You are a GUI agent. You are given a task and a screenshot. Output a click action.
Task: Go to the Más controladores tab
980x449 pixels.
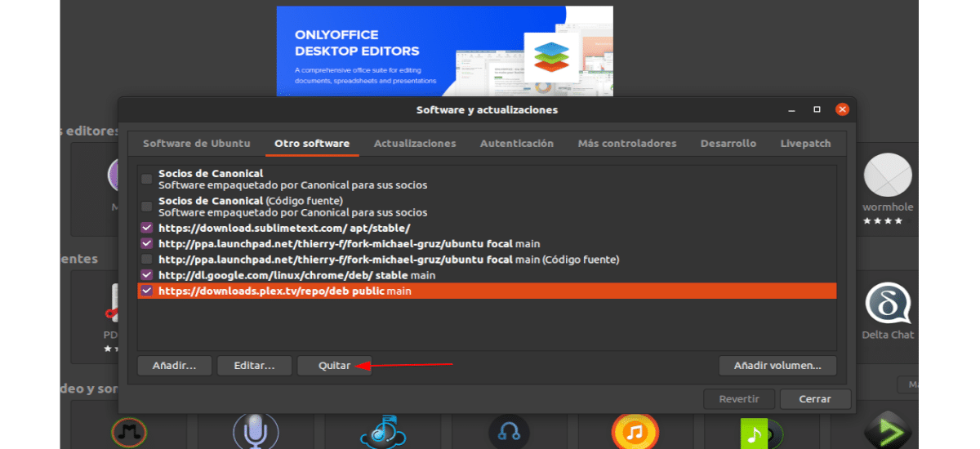(626, 144)
